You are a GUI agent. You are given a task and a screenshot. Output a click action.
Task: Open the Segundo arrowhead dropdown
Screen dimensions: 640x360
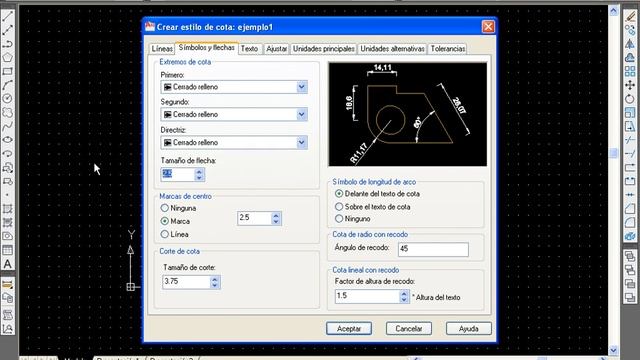click(302, 115)
